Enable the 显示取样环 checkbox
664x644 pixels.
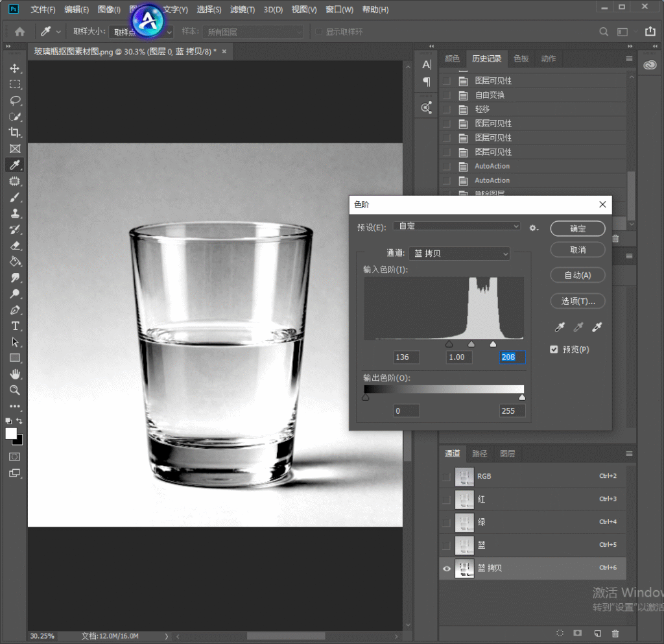(x=318, y=32)
